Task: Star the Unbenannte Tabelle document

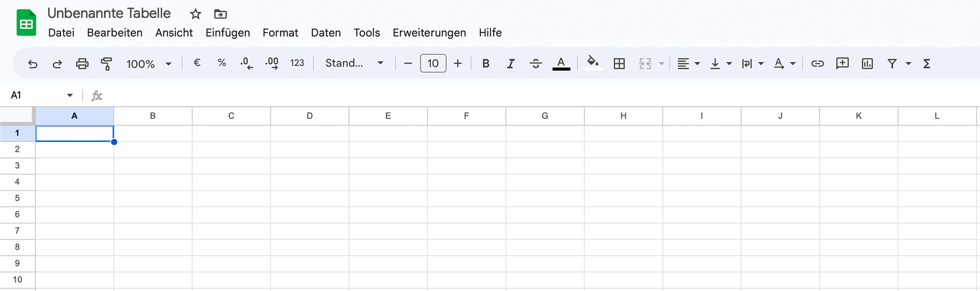Action: tap(196, 14)
